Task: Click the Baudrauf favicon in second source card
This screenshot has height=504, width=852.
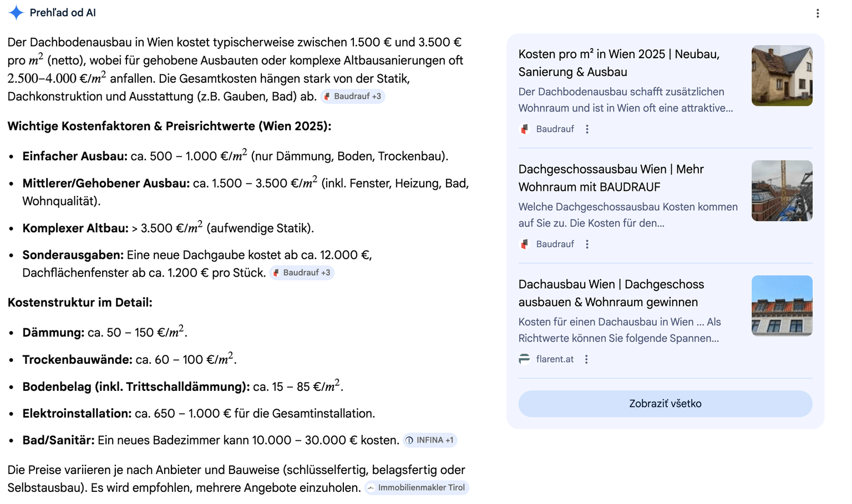Action: coord(524,245)
